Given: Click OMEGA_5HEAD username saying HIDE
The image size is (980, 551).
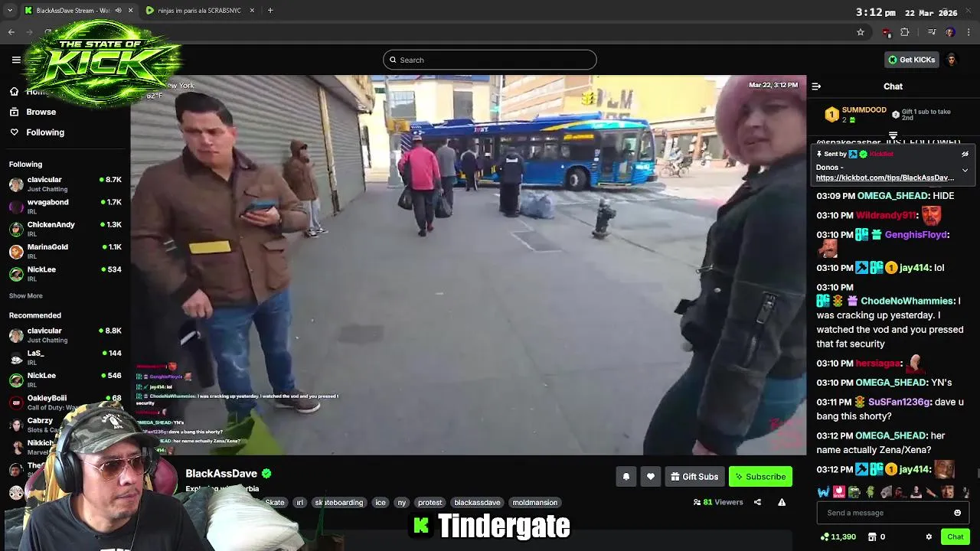Looking at the screenshot, I should (x=892, y=196).
